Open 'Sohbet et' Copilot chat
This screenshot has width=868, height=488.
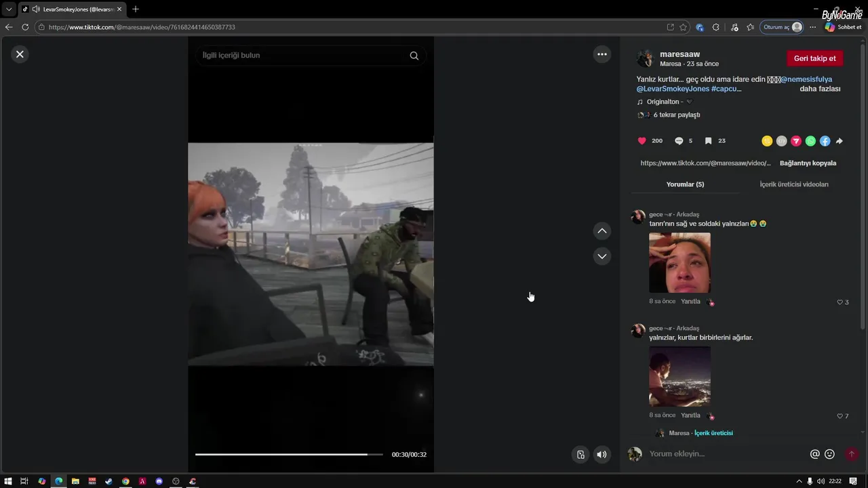point(843,27)
